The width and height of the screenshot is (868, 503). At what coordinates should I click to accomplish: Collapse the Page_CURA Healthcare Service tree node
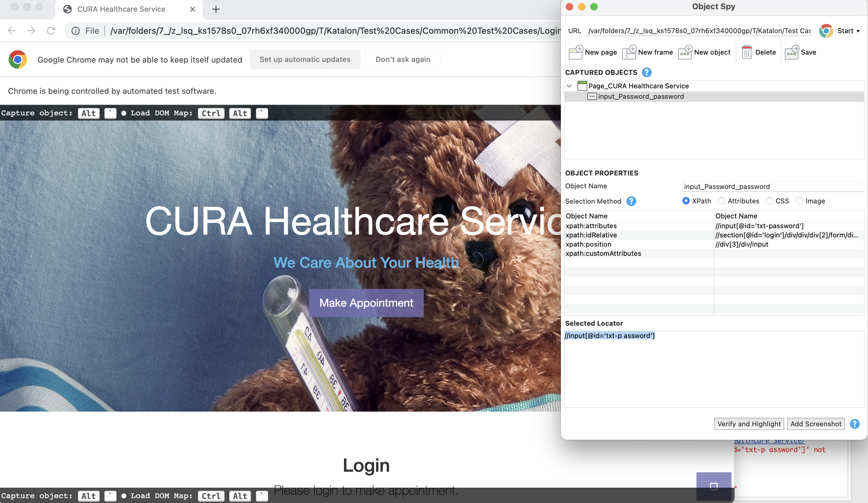569,86
